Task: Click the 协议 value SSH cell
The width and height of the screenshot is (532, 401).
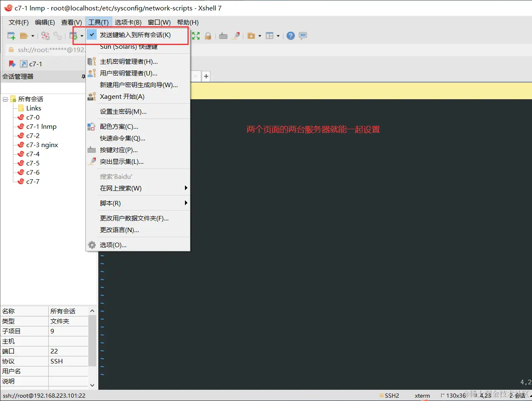Action: pos(68,361)
